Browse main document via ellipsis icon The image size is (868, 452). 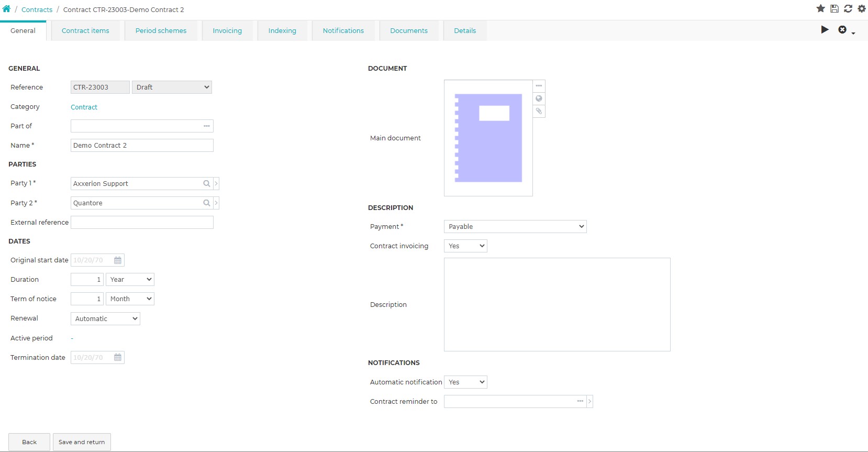(539, 86)
